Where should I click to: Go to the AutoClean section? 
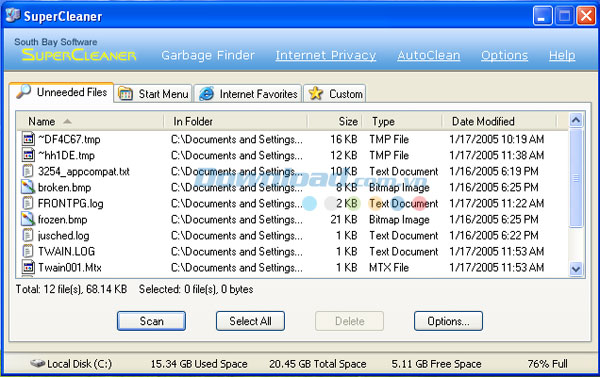click(x=429, y=55)
